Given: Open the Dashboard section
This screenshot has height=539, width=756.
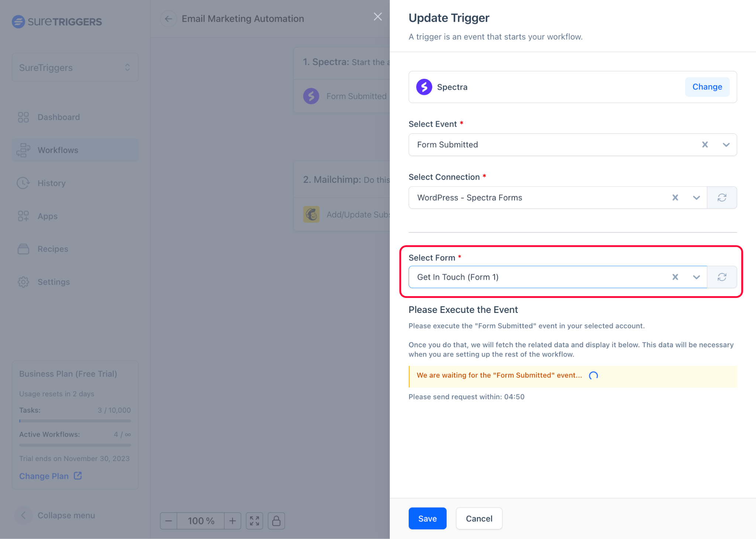Looking at the screenshot, I should click(58, 117).
